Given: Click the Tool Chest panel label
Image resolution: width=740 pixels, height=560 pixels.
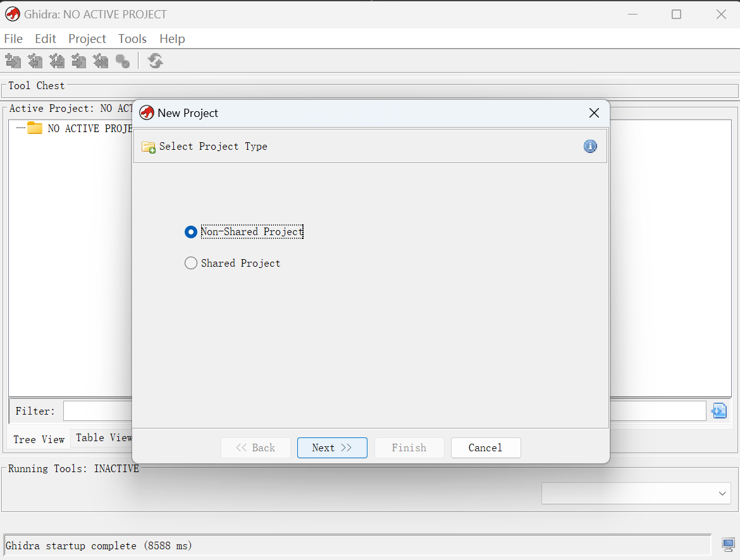Looking at the screenshot, I should click(x=36, y=85).
